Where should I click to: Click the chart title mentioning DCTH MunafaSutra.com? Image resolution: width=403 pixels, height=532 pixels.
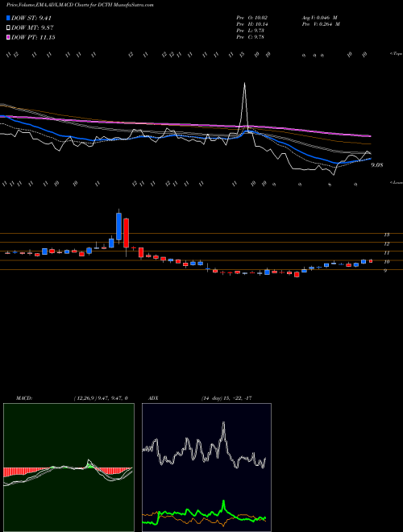[x=80, y=5]
